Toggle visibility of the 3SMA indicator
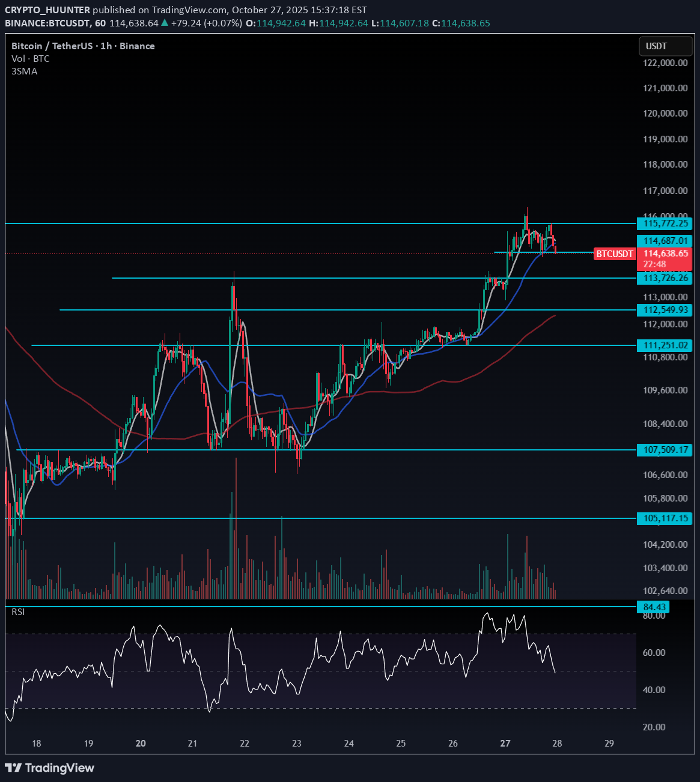 24,71
